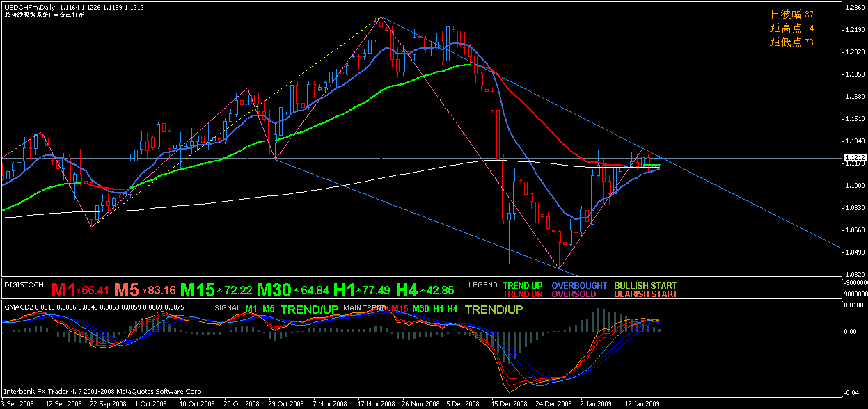Click the BULLISH START legend entry
This screenshot has height=409, width=868.
pyautogui.click(x=645, y=286)
